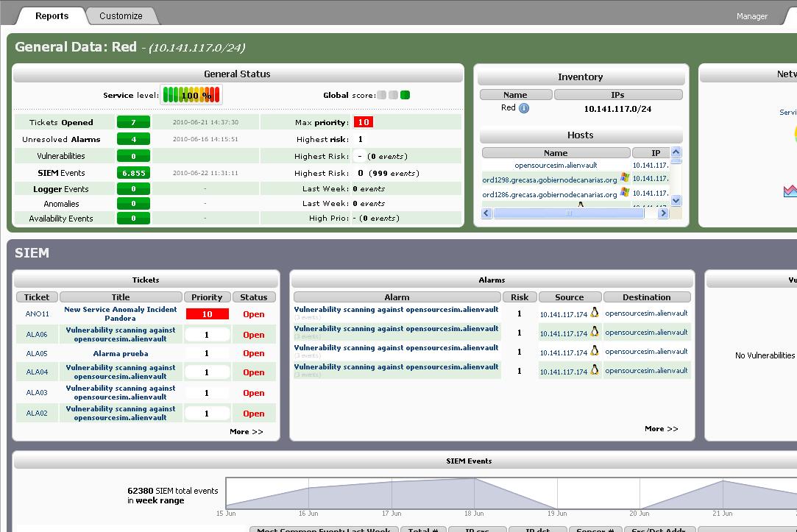Viewport: 797px width, 532px height.
Task: Select the Reports tab
Action: tap(52, 15)
